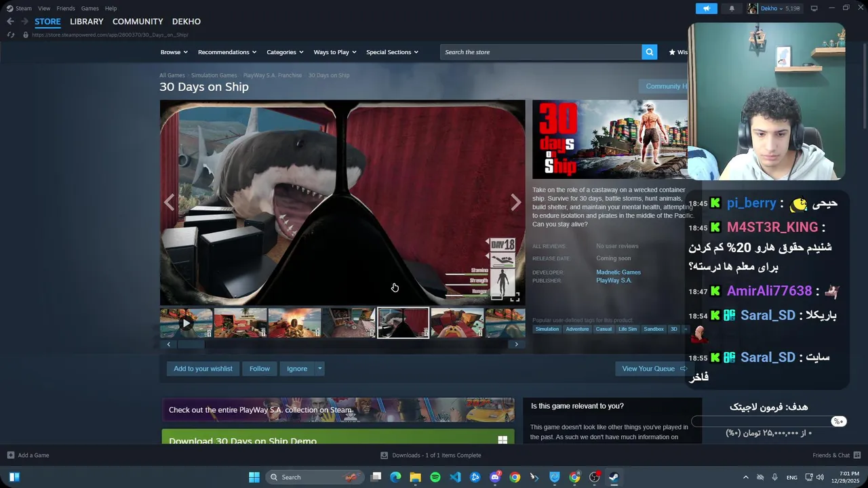The image size is (868, 488).
Task: Select the Sandbox tag
Action: point(654,329)
